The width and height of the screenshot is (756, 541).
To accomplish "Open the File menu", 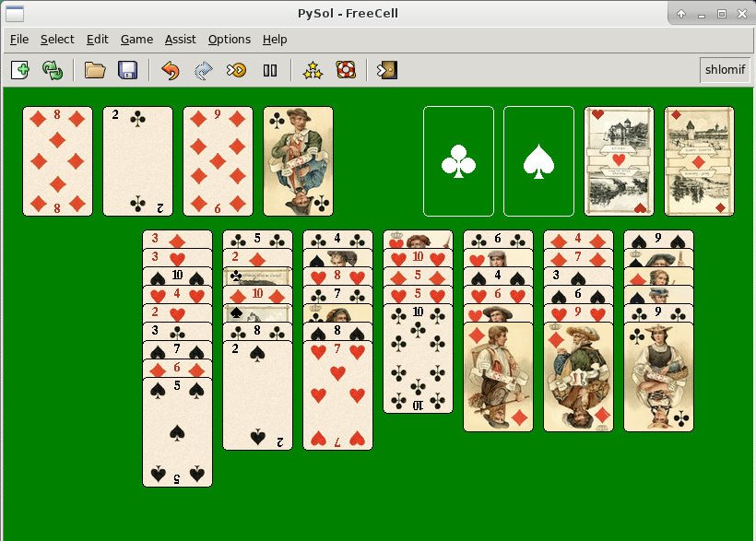I will pyautogui.click(x=19, y=39).
